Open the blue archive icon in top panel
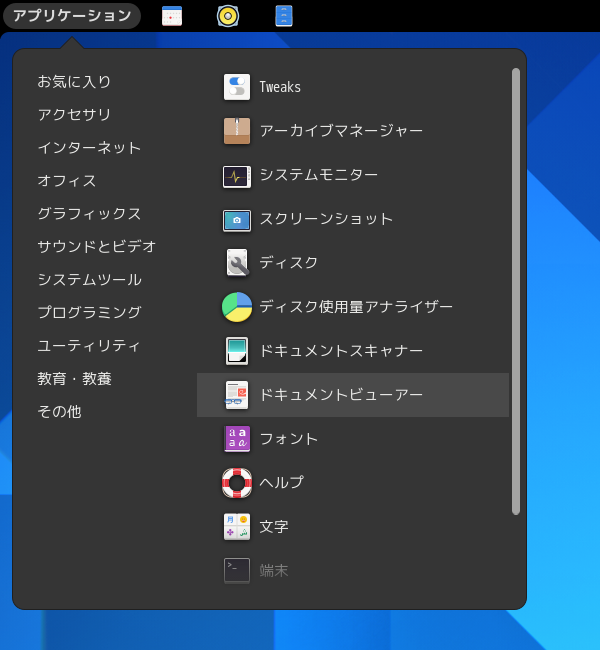Image resolution: width=600 pixels, height=650 pixels. pos(284,16)
